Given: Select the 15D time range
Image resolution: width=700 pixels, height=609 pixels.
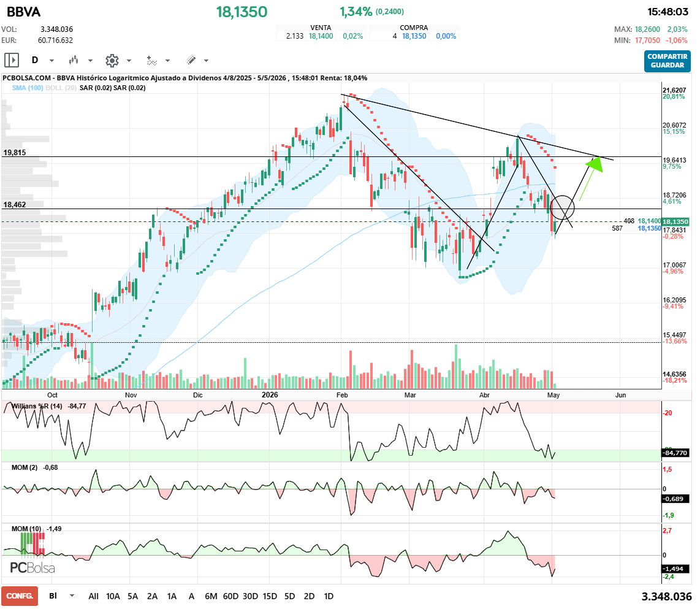Looking at the screenshot, I should pyautogui.click(x=270, y=596).
